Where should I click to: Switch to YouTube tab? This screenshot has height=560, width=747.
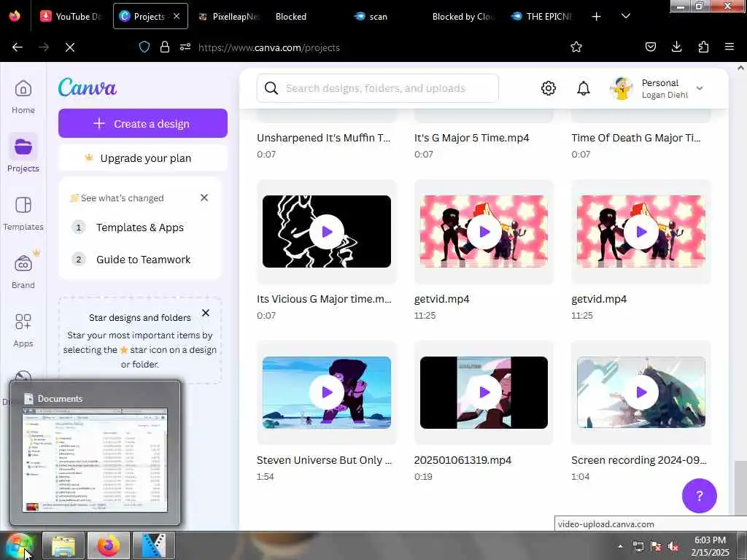point(71,16)
